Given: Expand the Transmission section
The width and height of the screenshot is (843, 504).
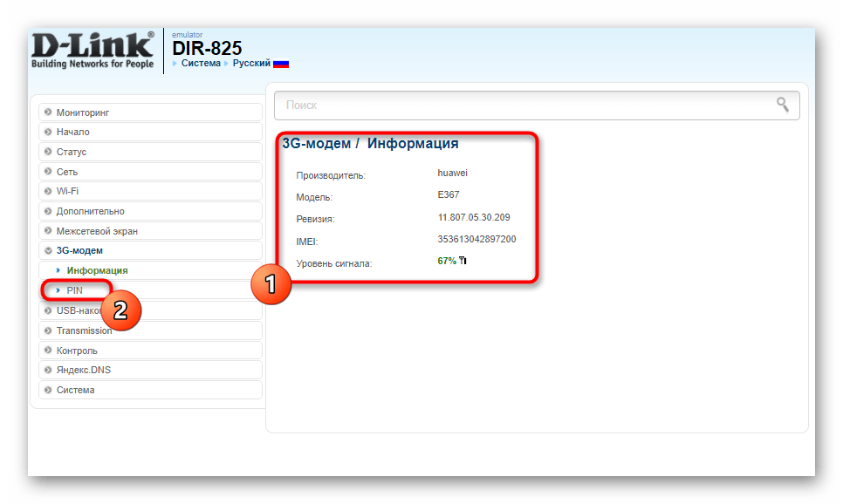Looking at the screenshot, I should [x=85, y=330].
